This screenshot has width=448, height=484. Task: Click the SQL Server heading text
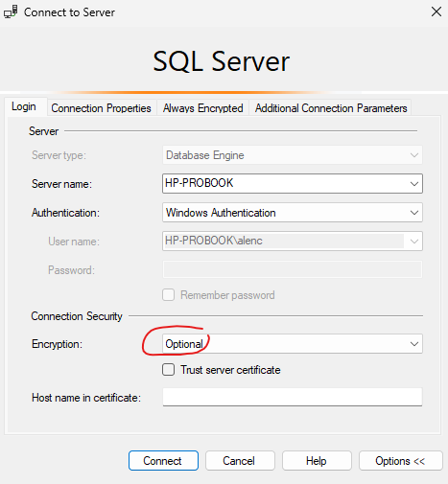pos(222,61)
